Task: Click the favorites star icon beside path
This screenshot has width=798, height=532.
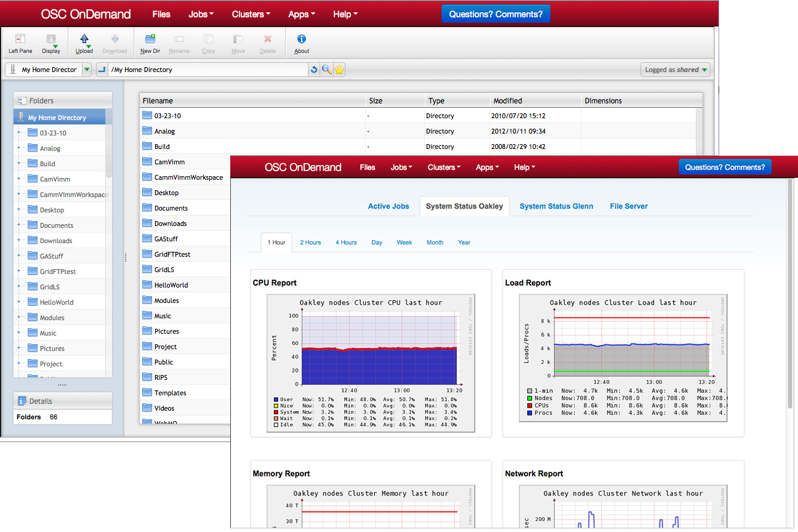Action: pyautogui.click(x=339, y=70)
